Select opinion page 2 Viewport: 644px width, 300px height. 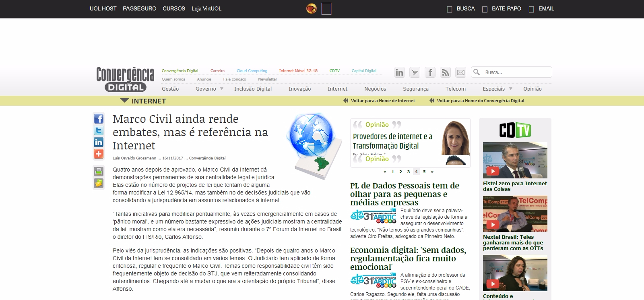tap(400, 172)
